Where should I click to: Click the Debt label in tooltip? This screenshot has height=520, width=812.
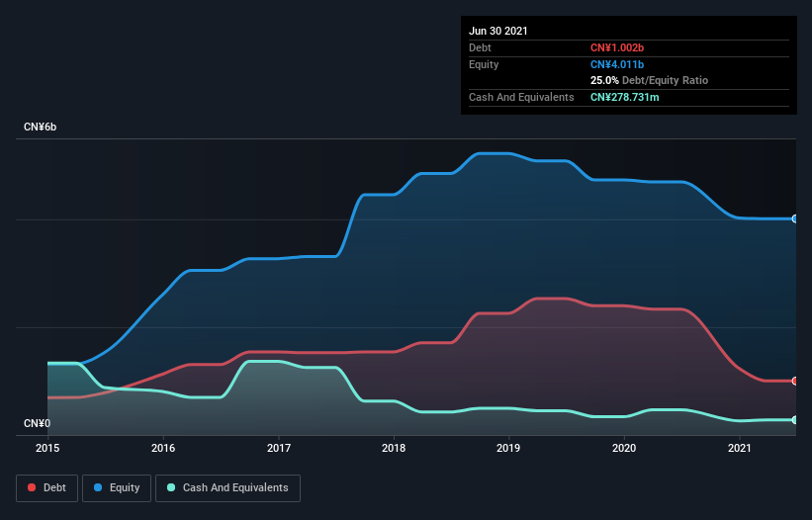pyautogui.click(x=480, y=47)
